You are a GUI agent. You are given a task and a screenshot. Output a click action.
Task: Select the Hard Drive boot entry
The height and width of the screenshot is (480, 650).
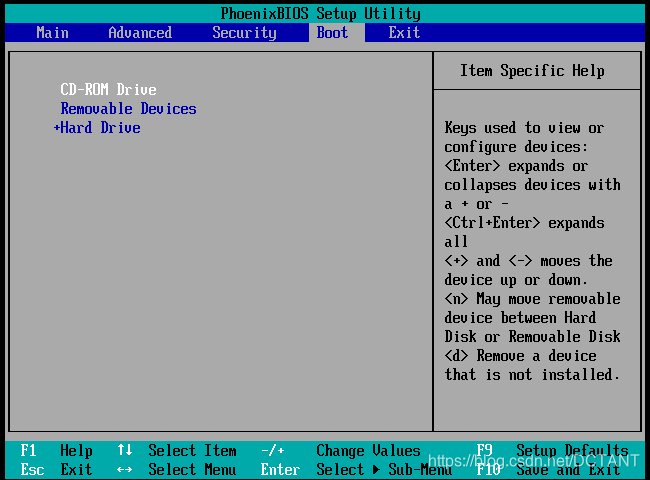pyautogui.click(x=100, y=128)
